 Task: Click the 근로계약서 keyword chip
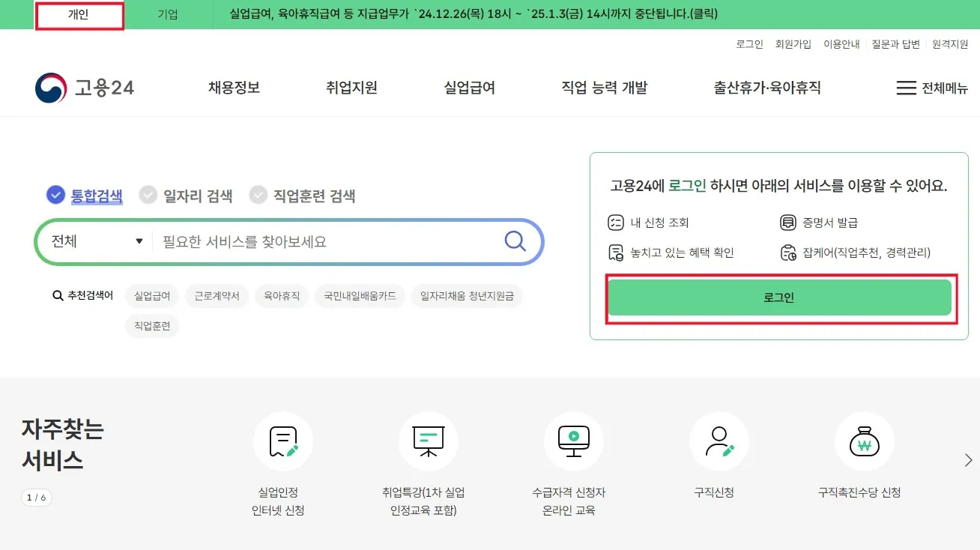tap(217, 296)
